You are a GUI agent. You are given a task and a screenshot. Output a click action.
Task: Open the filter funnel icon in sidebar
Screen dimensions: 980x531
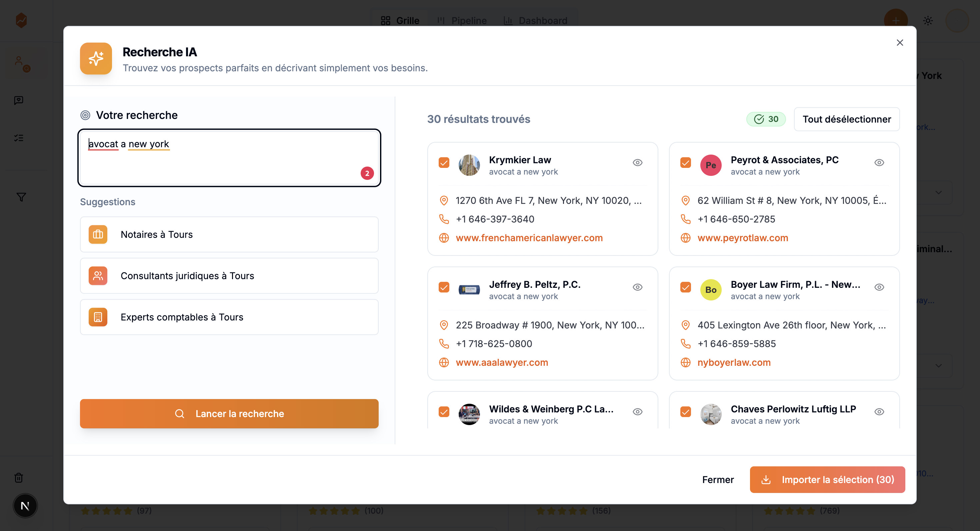click(x=21, y=197)
